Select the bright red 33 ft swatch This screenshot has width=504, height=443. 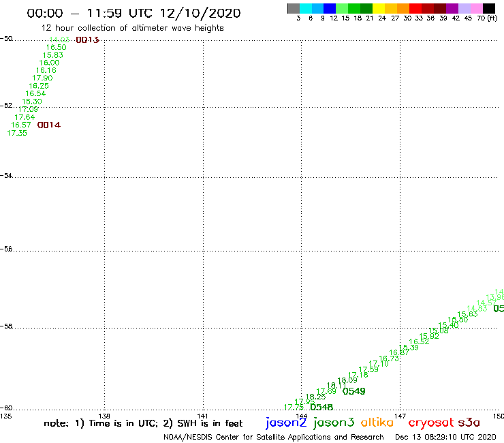[415, 8]
